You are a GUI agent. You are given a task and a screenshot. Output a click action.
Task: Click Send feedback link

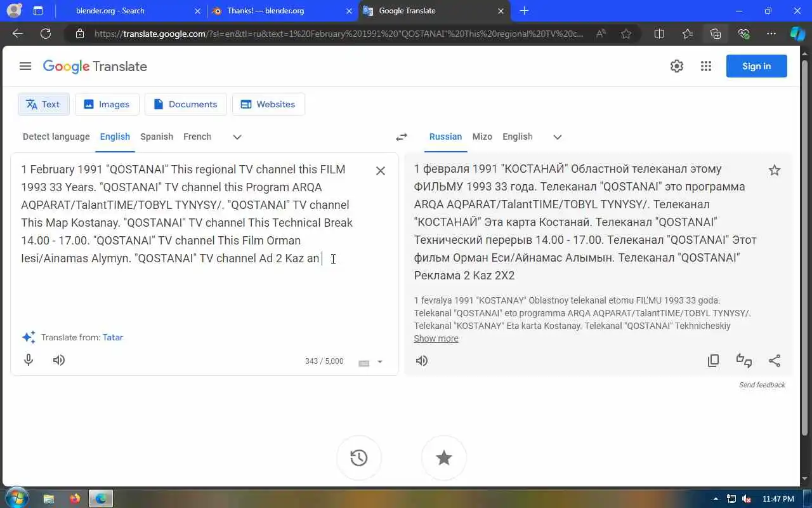[x=762, y=385]
